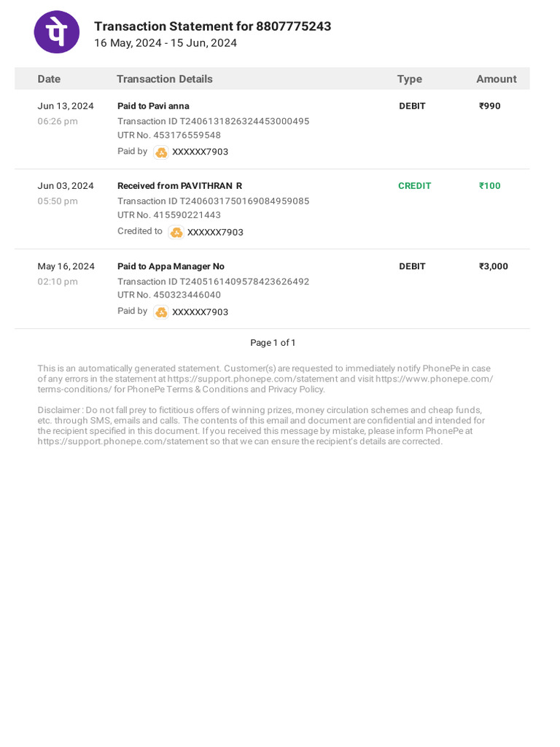Click the Received from PAVITHRAN R entry

click(179, 186)
